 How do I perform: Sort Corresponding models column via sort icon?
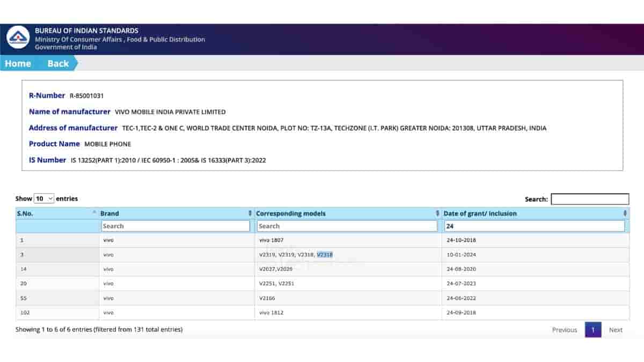[437, 213]
